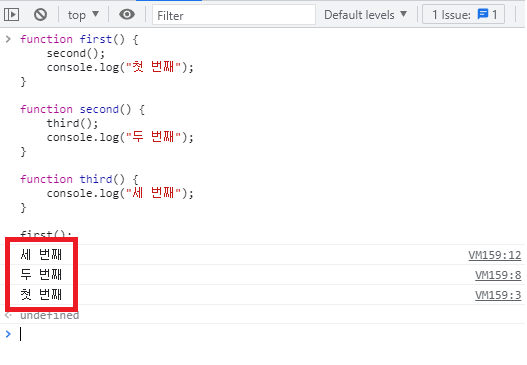The height and width of the screenshot is (365, 527).
Task: Click the 'undefined' return value
Action: [50, 315]
